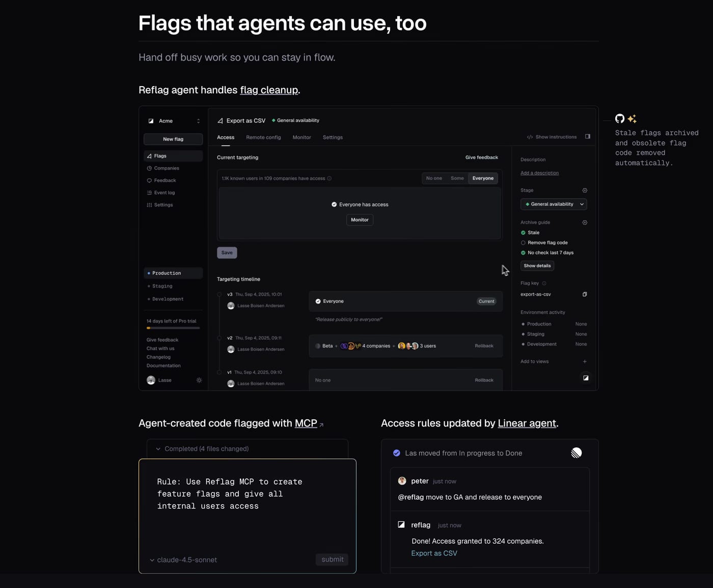
Task: Click Rollback on the v1 No one row
Action: (484, 380)
